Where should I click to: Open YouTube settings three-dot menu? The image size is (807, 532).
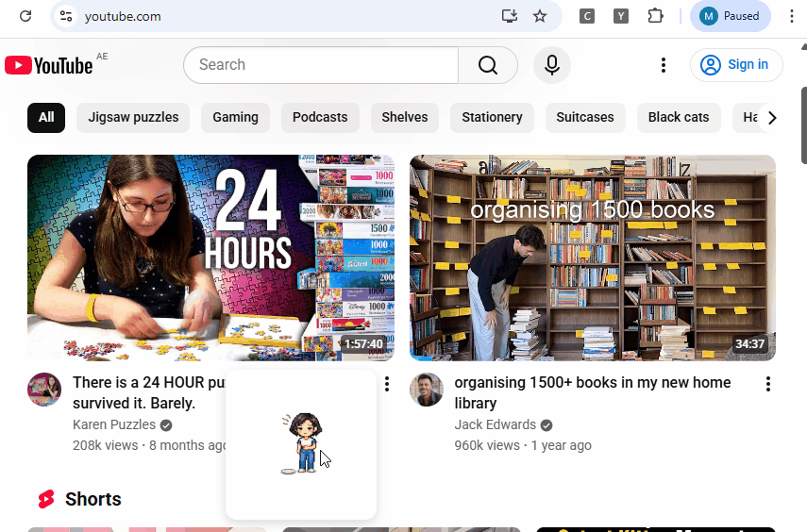[664, 65]
